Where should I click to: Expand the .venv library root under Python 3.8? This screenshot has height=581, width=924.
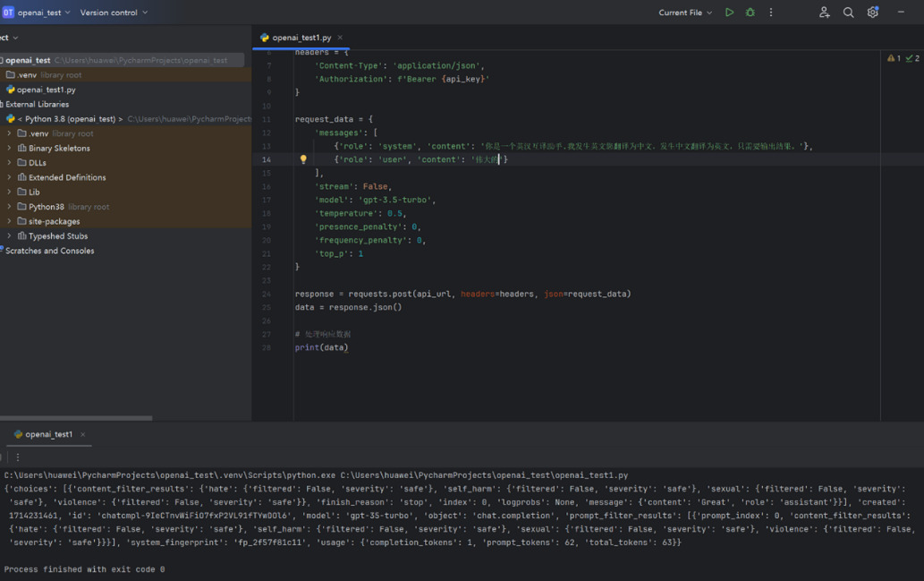click(9, 133)
